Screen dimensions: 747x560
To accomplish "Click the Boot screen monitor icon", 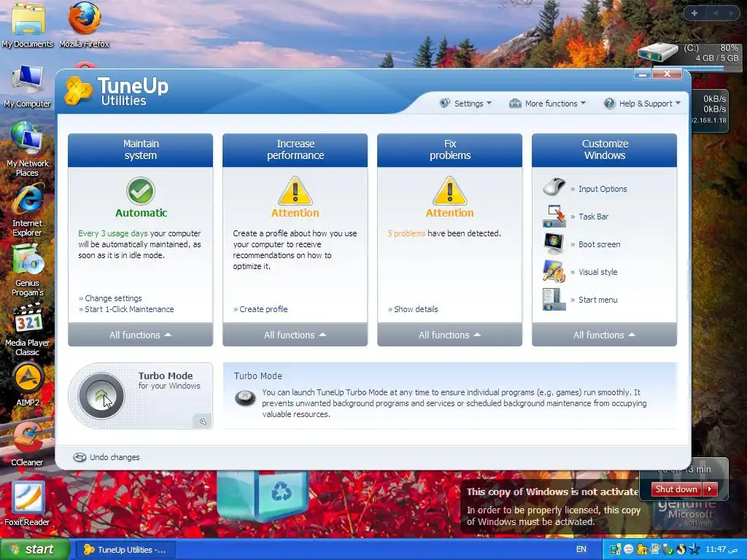I will [x=554, y=244].
